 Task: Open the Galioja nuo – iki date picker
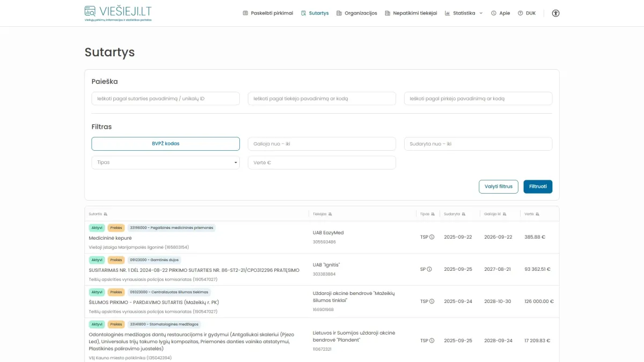coord(321,144)
